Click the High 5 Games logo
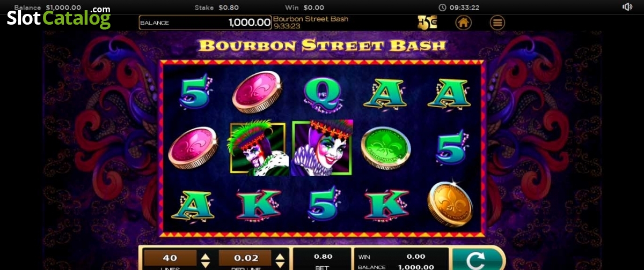 427,22
